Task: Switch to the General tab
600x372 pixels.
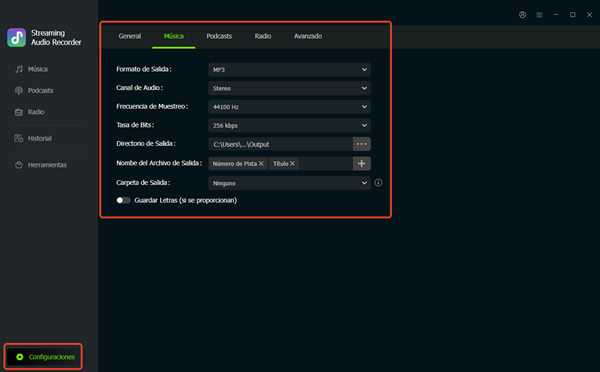Action: point(130,36)
